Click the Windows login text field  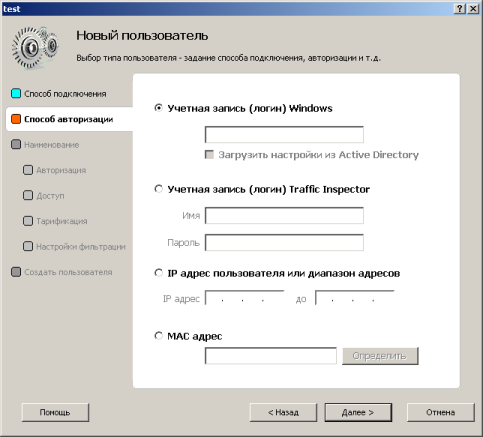pyautogui.click(x=284, y=135)
